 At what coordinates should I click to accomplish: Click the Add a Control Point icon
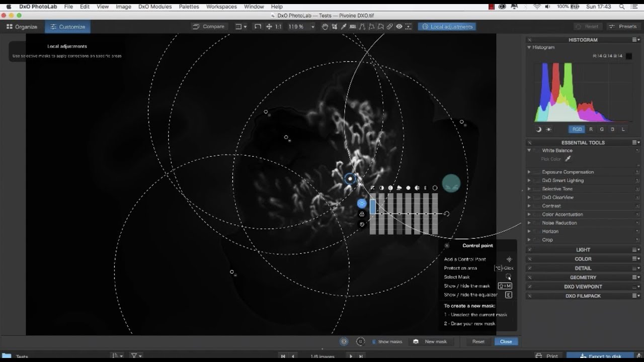(509, 259)
